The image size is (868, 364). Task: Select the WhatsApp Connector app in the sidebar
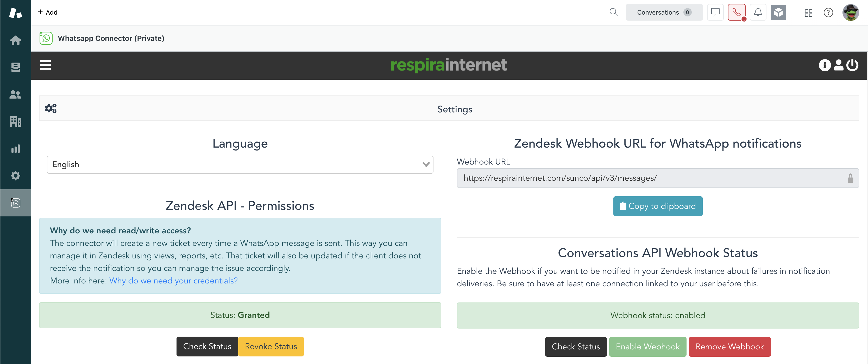click(16, 203)
